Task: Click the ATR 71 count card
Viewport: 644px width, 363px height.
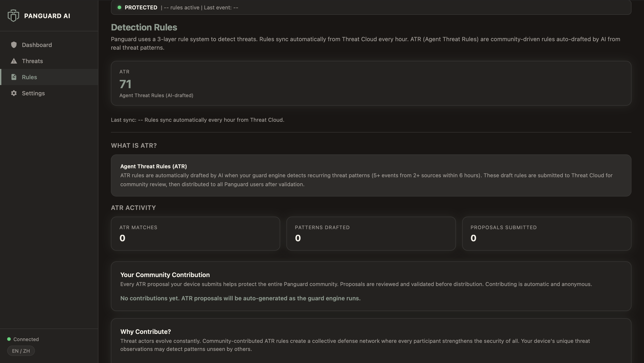Action: tap(371, 83)
